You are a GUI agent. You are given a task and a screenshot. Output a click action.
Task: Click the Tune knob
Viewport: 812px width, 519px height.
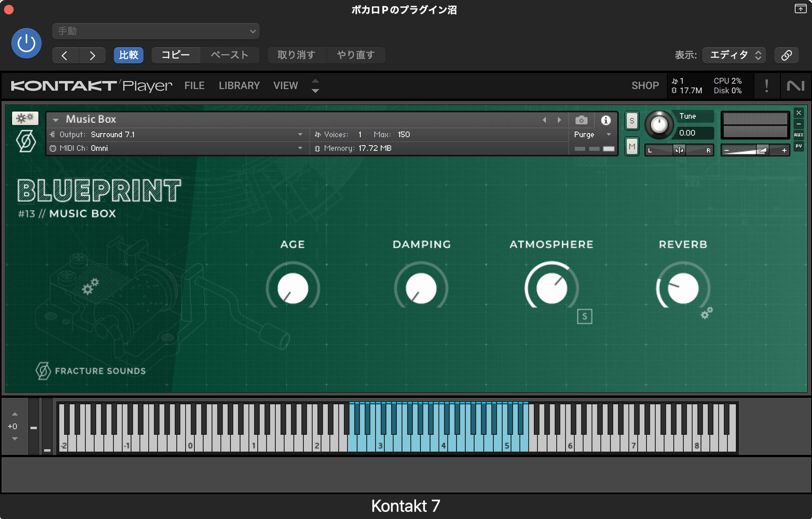pos(659,125)
